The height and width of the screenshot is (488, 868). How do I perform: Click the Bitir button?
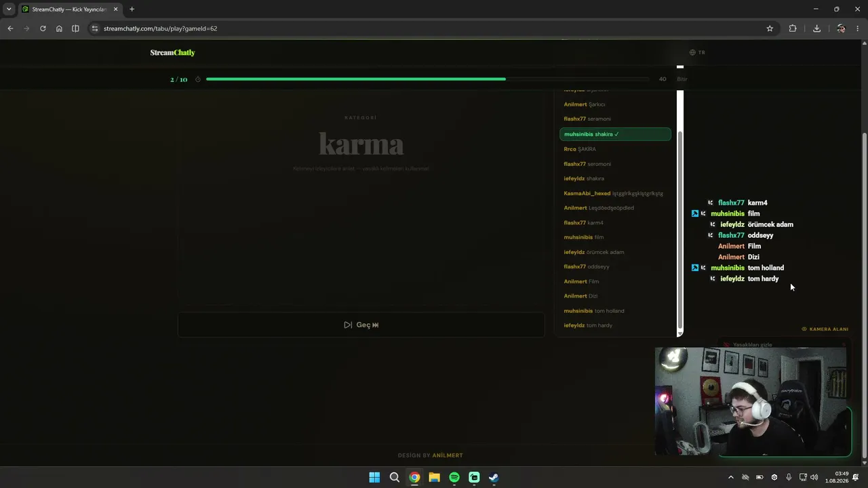pos(682,79)
